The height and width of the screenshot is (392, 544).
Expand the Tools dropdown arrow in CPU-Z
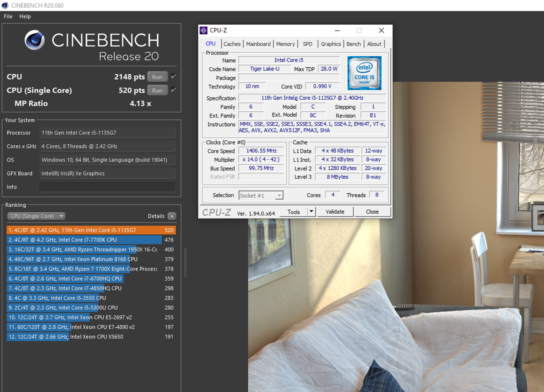pyautogui.click(x=312, y=212)
